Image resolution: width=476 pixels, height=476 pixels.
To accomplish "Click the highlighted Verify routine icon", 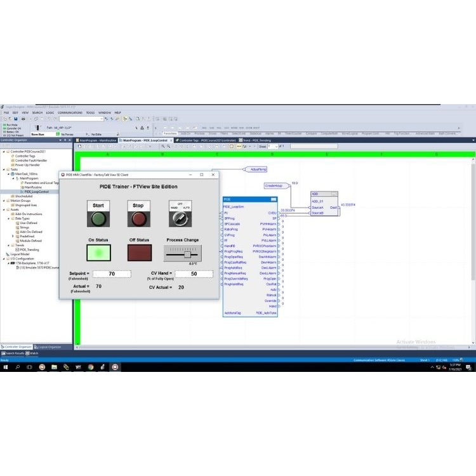I will click(x=125, y=119).
